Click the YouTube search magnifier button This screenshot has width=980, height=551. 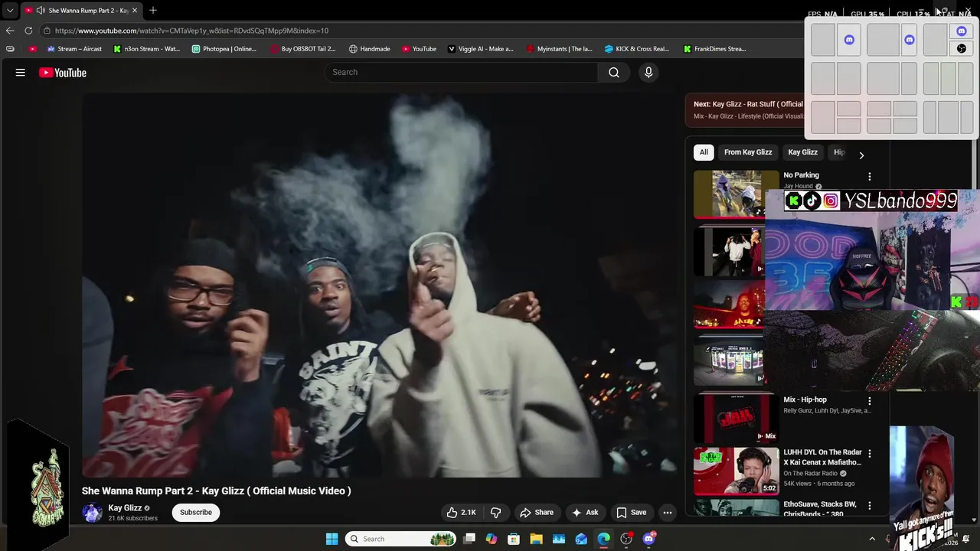coord(614,72)
